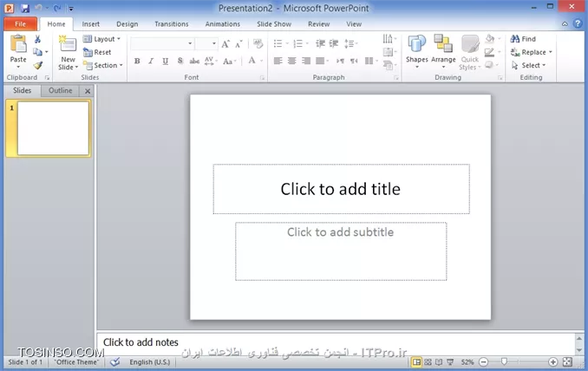This screenshot has height=371, width=588.
Task: Click the Paste clipboard icon
Action: tap(18, 44)
